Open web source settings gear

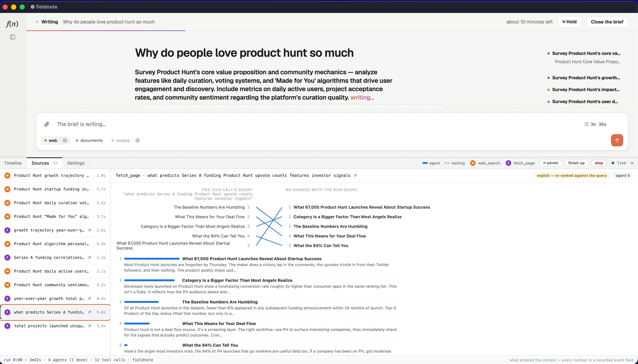[x=65, y=140]
